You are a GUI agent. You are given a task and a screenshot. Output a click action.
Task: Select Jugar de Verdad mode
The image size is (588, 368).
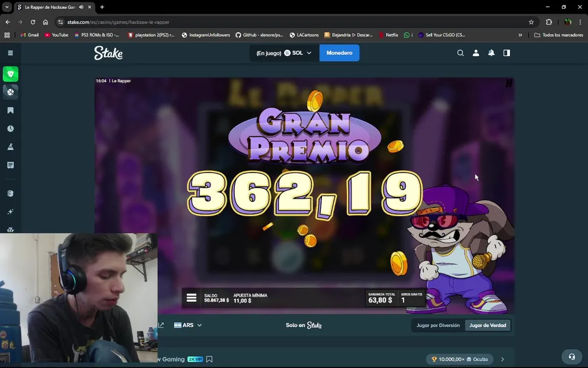pyautogui.click(x=487, y=325)
